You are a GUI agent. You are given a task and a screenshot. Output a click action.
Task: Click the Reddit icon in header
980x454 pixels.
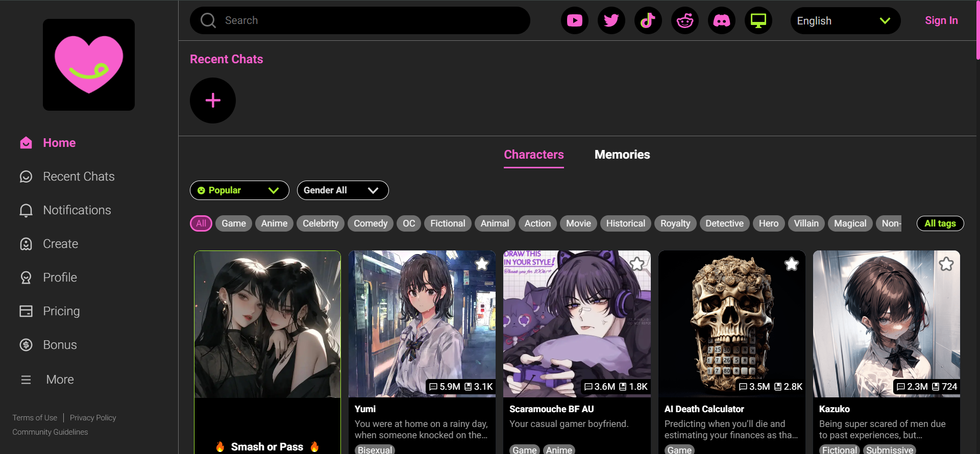click(x=684, y=20)
